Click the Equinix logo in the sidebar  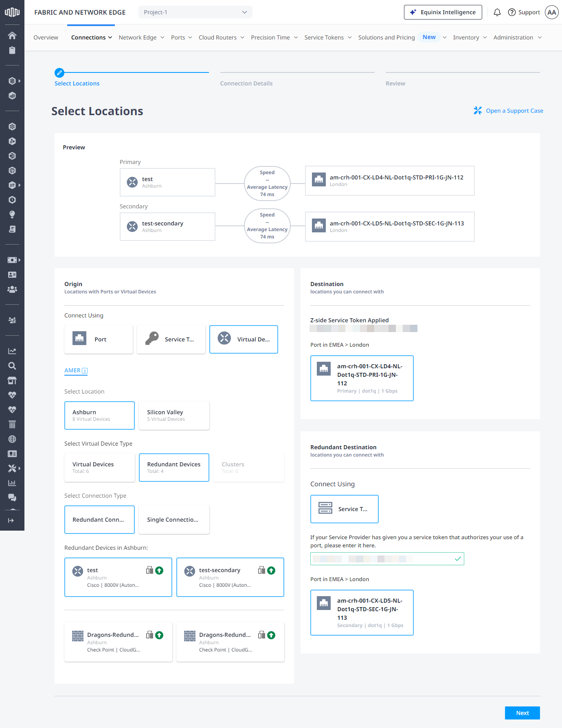point(12,12)
